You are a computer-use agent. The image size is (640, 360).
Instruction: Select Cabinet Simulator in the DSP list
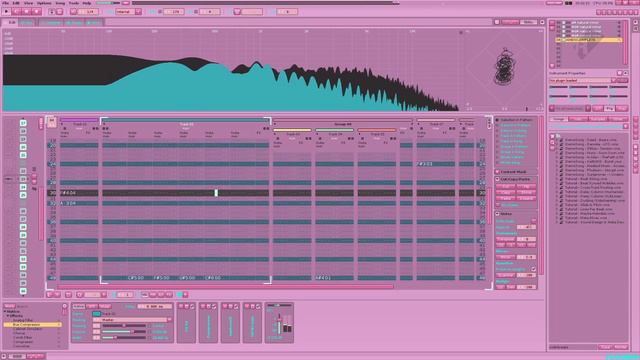click(28, 329)
